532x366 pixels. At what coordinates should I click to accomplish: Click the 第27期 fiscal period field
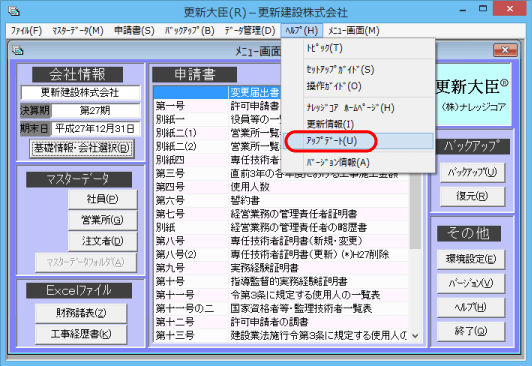(95, 111)
